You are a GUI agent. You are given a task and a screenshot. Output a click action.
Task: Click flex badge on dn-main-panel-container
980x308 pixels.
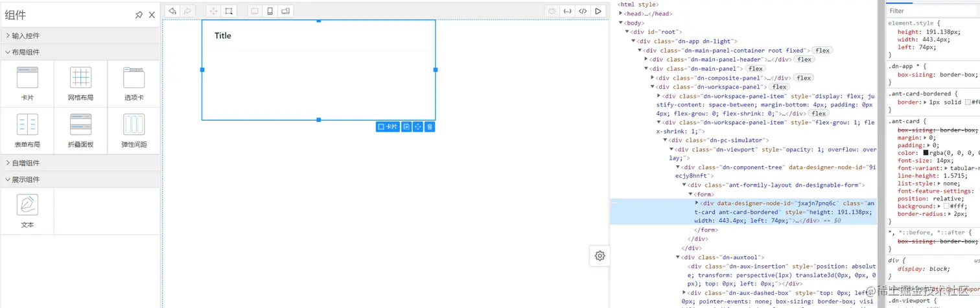pyautogui.click(x=822, y=50)
